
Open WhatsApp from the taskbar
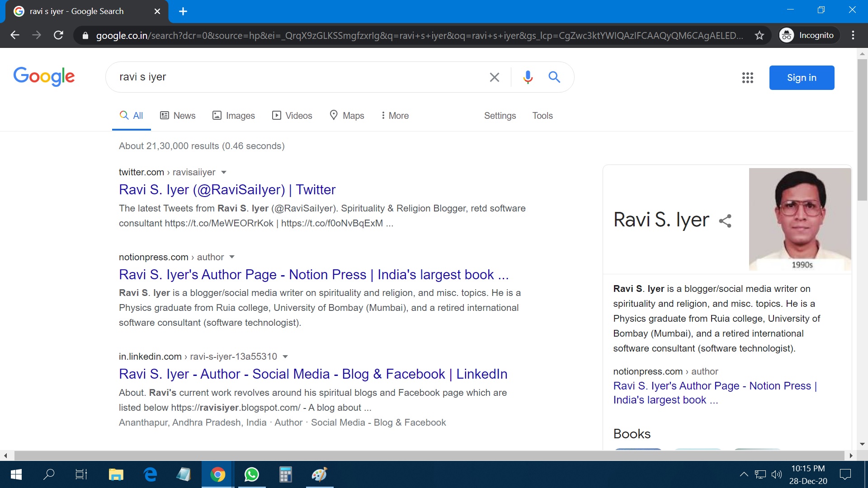click(x=251, y=474)
